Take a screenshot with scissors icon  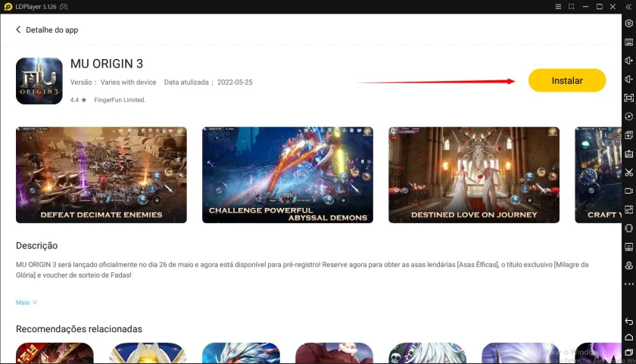(x=628, y=173)
